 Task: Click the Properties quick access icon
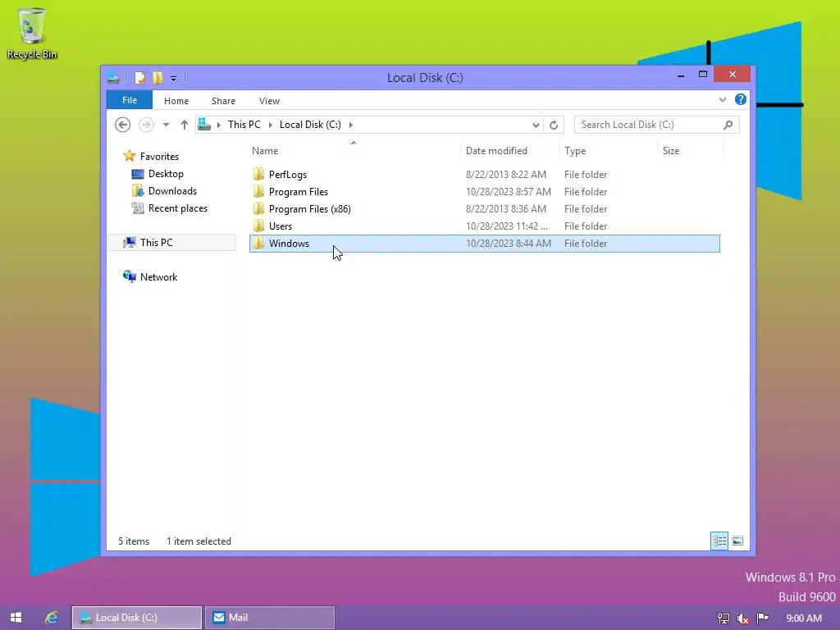pyautogui.click(x=139, y=78)
